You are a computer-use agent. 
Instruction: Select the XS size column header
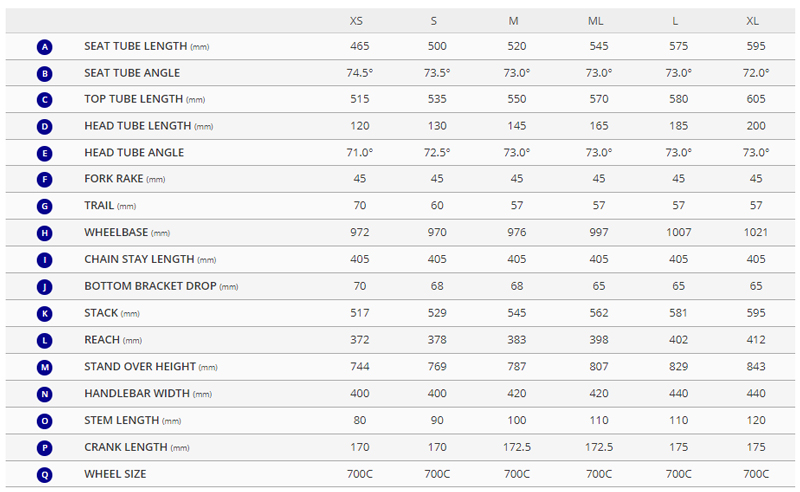(357, 21)
